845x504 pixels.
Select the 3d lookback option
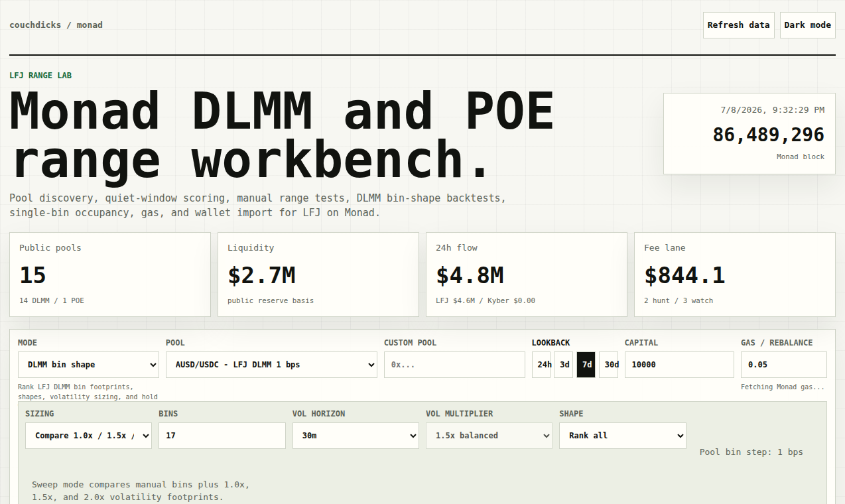coord(564,365)
